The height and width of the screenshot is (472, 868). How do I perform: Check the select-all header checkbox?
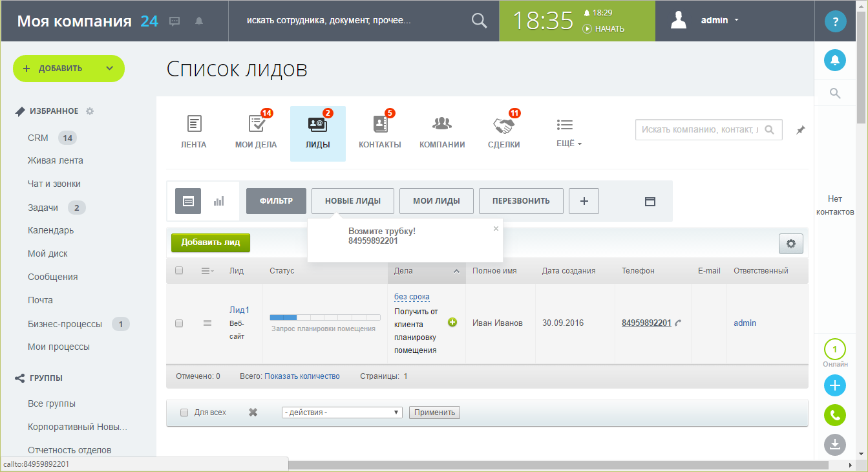[x=179, y=271]
